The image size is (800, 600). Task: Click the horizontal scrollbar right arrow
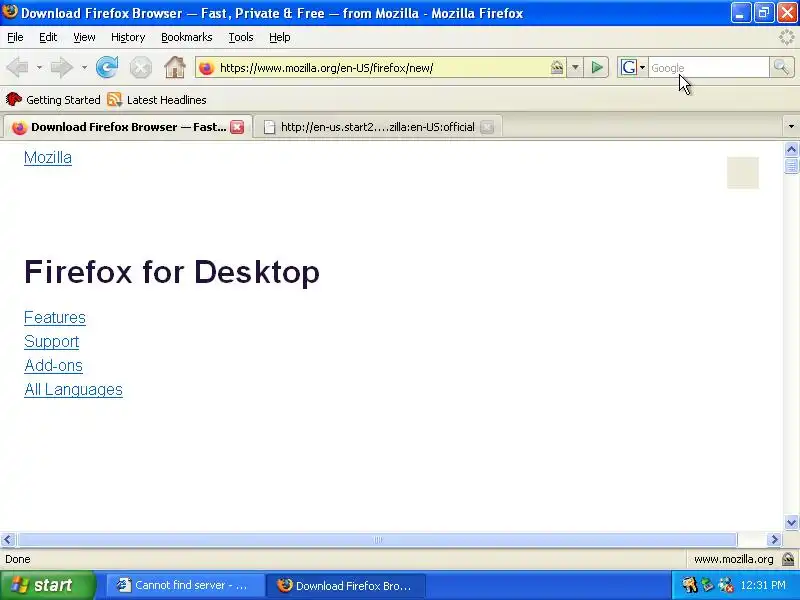(774, 539)
